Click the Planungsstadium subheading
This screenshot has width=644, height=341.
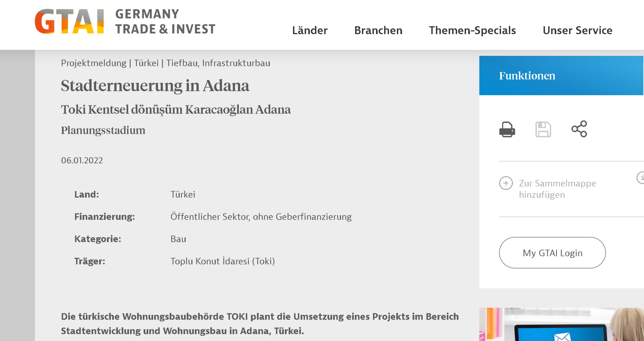[x=103, y=131]
